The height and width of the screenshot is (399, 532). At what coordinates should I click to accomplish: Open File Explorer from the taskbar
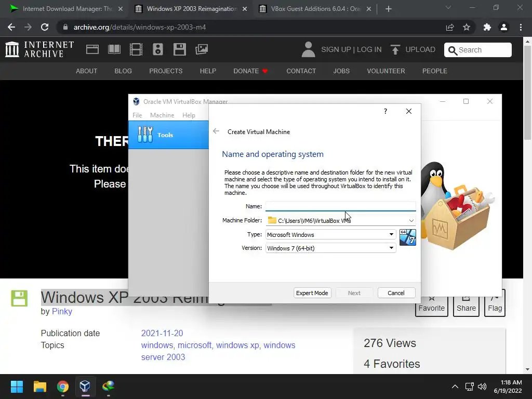coord(39,387)
